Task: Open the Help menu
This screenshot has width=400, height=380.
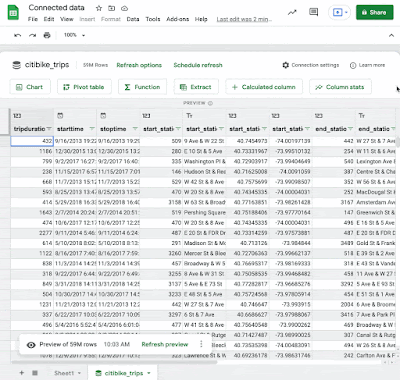Action: (201, 19)
